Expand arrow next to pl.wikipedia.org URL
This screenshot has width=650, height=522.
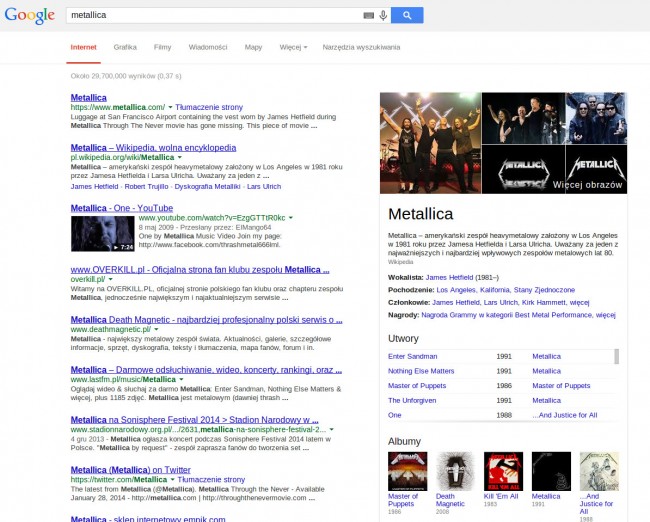pos(179,158)
